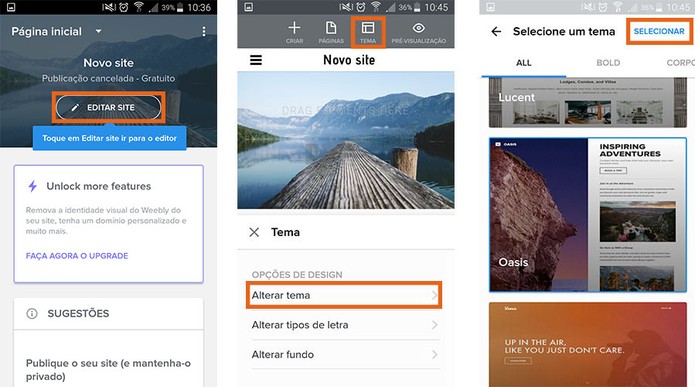
Task: Tap the alarm clock icon in left status bar
Action: coord(123,7)
